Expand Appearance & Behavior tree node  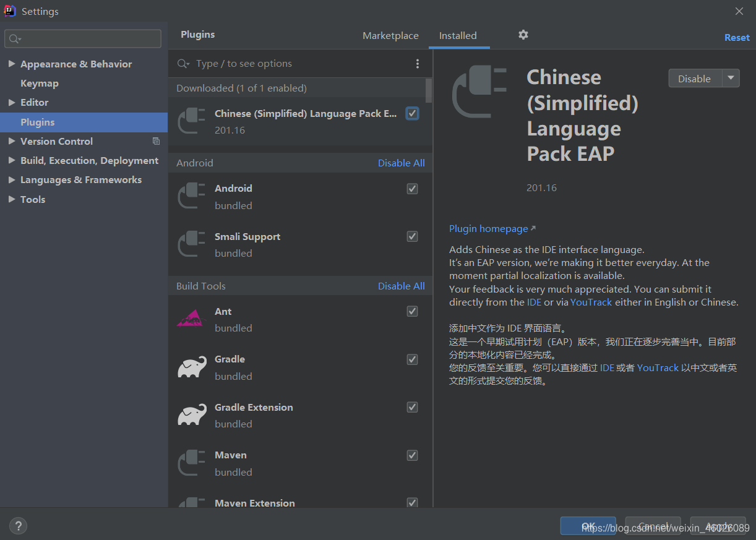(x=11, y=64)
